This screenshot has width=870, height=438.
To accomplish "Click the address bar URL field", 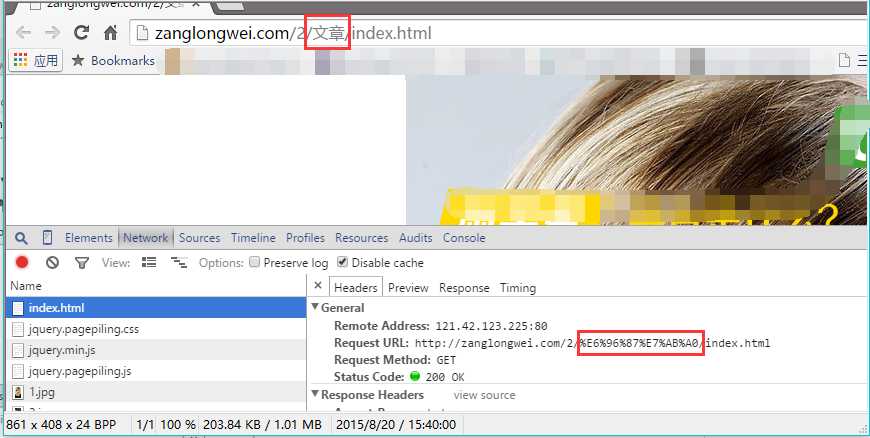I will click(499, 33).
